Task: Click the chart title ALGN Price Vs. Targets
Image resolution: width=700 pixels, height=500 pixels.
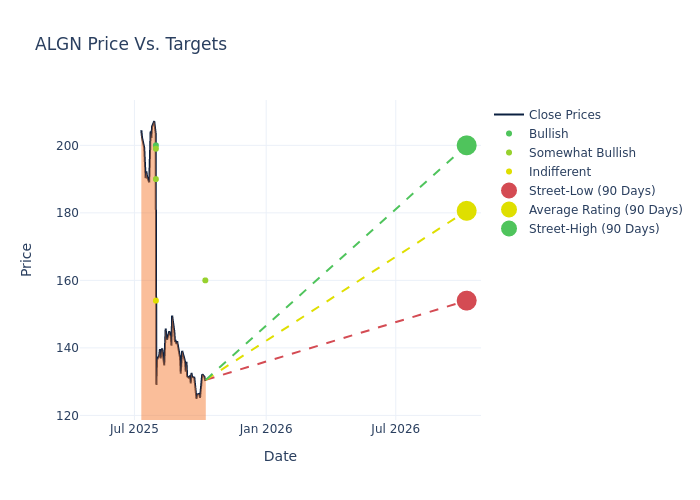Action: point(131,44)
